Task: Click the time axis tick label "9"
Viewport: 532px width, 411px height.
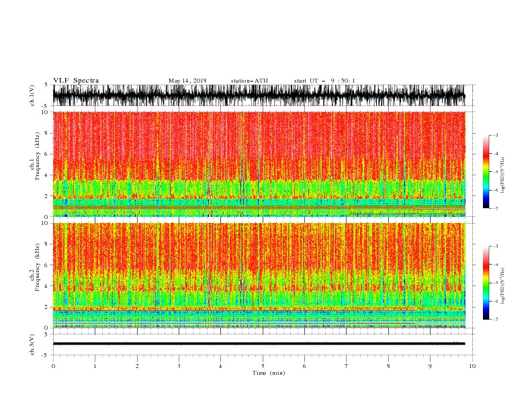Action: (x=430, y=366)
